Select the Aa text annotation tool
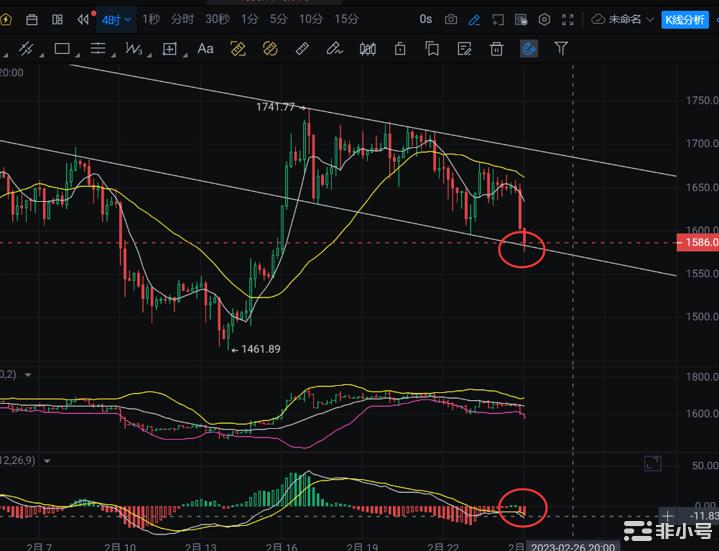The width and height of the screenshot is (719, 551). click(x=205, y=49)
